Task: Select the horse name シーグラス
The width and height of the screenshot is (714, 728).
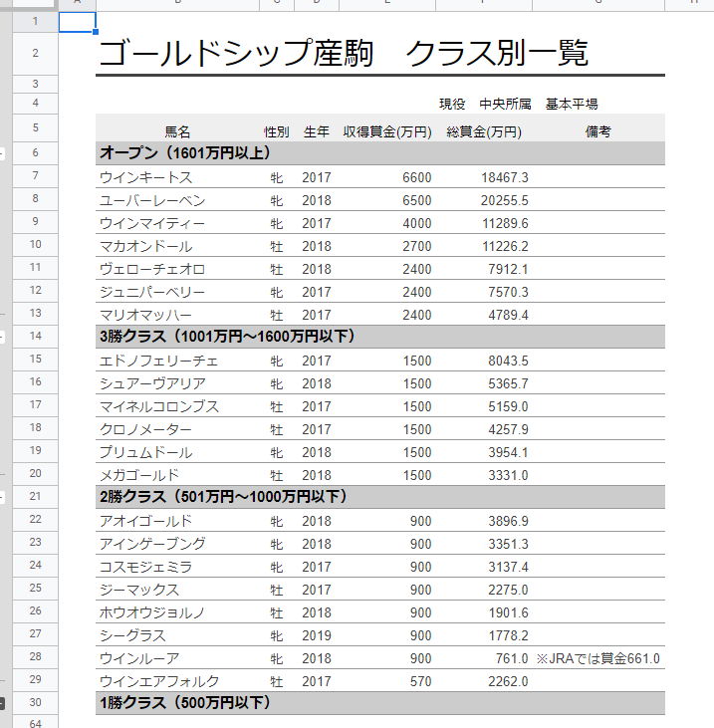Action: (x=132, y=635)
